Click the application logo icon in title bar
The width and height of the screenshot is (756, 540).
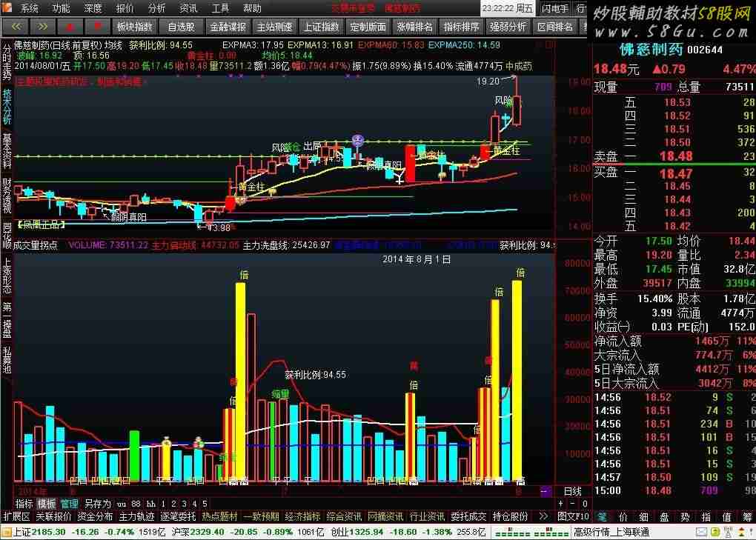7,7
